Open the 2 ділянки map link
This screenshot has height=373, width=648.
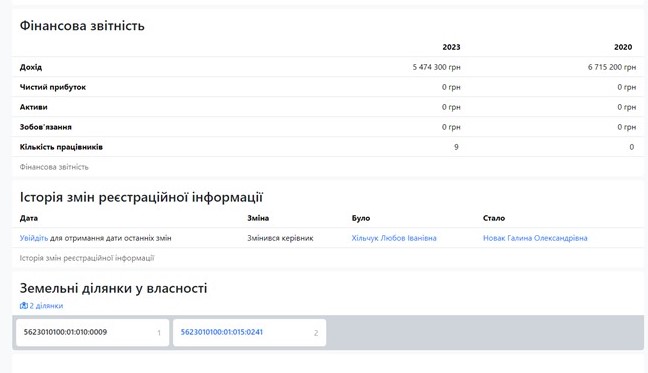[46, 306]
